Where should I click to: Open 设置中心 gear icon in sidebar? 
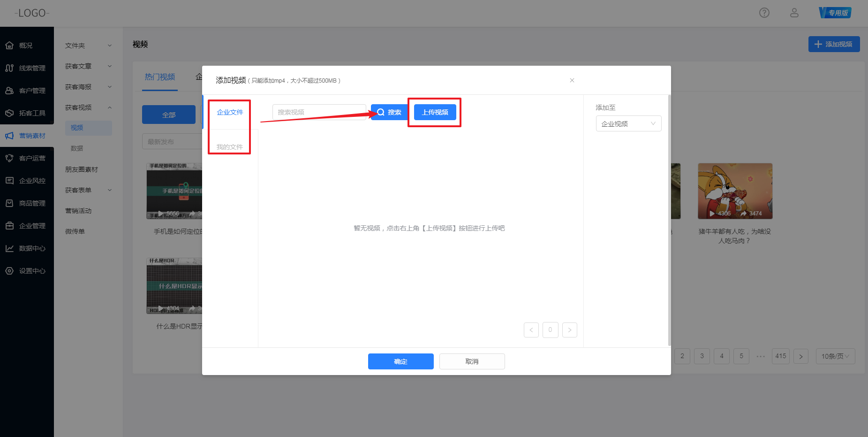click(x=9, y=271)
